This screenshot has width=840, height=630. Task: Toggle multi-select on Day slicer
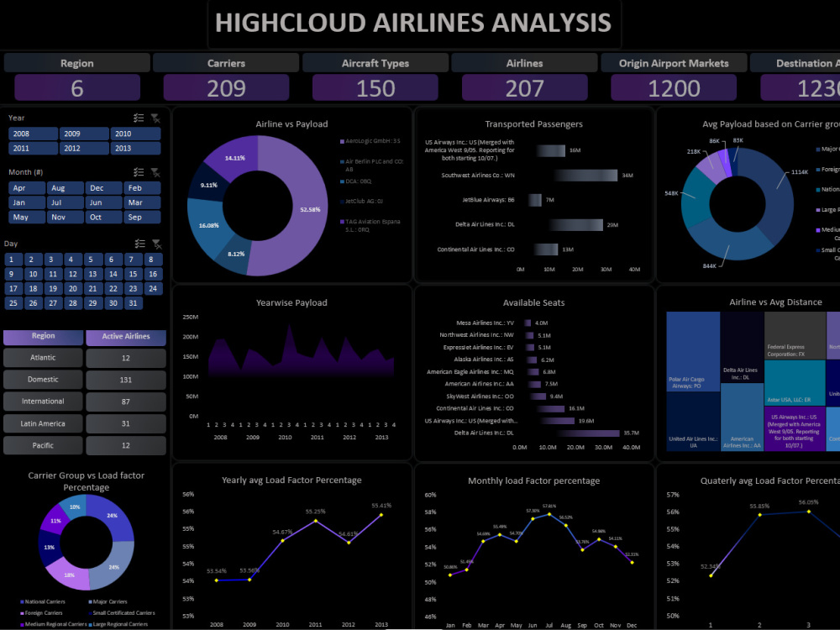point(140,243)
